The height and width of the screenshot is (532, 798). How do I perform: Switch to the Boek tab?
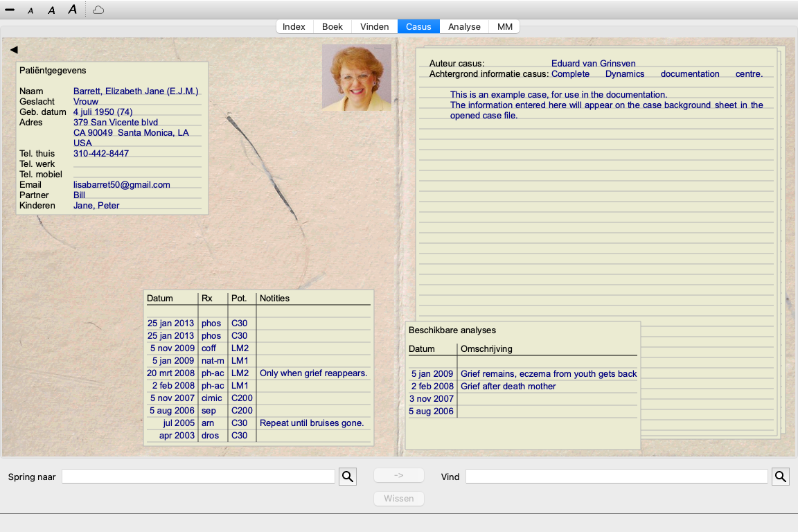(x=332, y=26)
